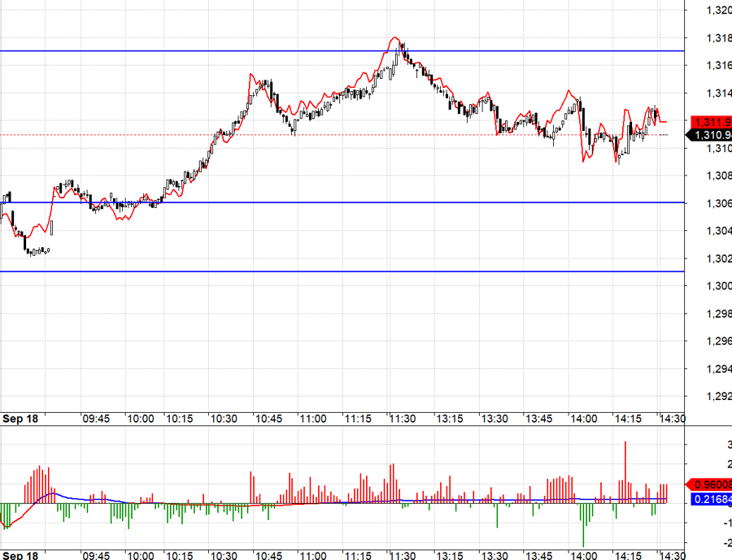The height and width of the screenshot is (560, 732).
Task: Click the Sep 18 date label under the main chart
Action: click(x=21, y=419)
